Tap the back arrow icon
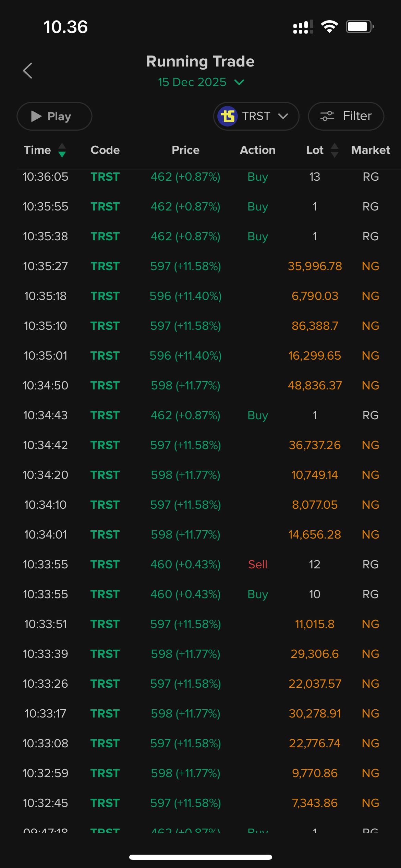The height and width of the screenshot is (868, 401). [28, 71]
